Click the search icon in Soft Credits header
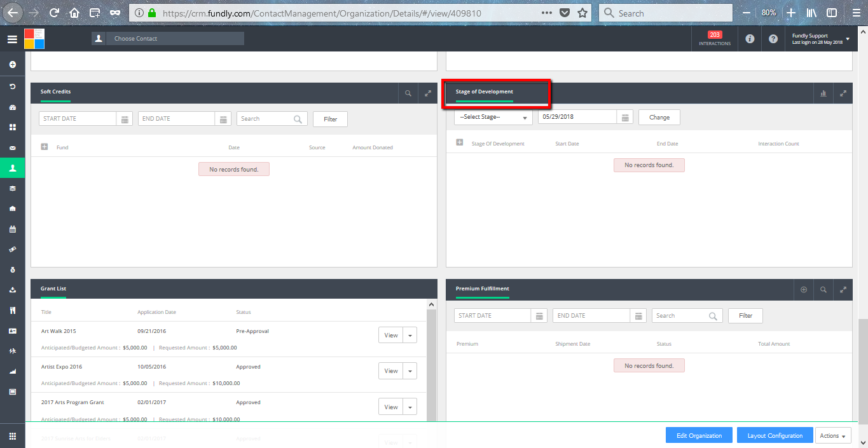This screenshot has width=868, height=448. point(408,93)
